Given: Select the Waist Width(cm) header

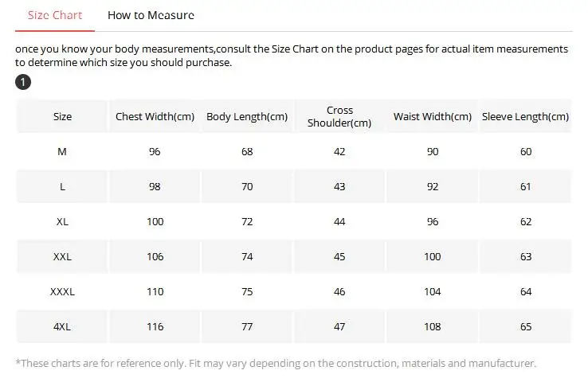Looking at the screenshot, I should click(433, 116).
